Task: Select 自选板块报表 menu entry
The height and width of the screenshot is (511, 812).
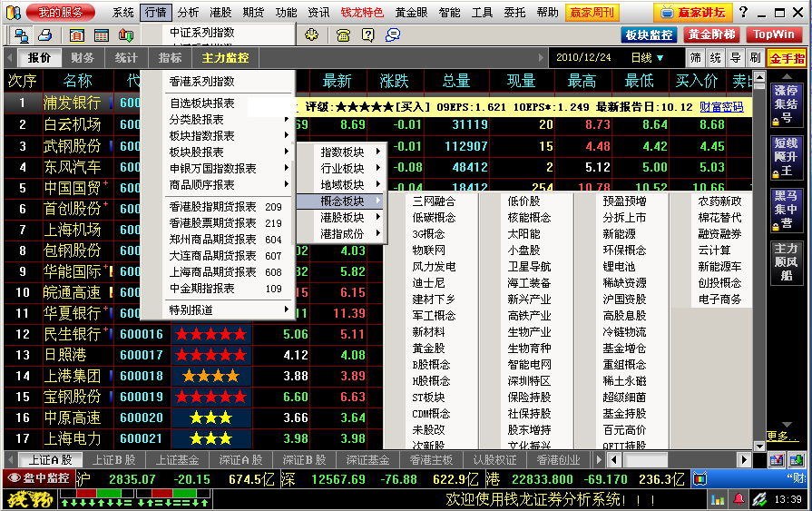Action: pos(202,103)
